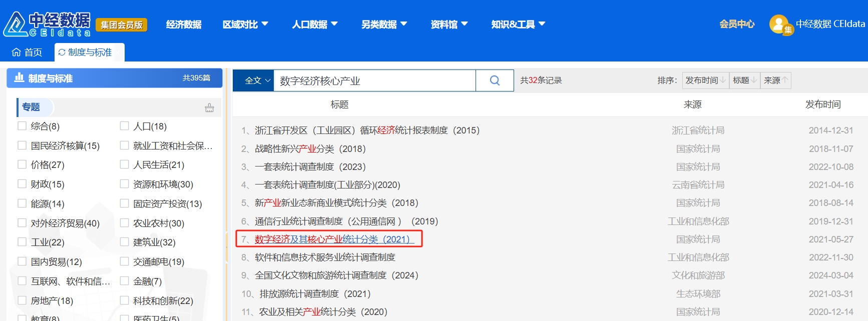This screenshot has width=868, height=321.
Task: Open 会员中心
Action: 737,23
